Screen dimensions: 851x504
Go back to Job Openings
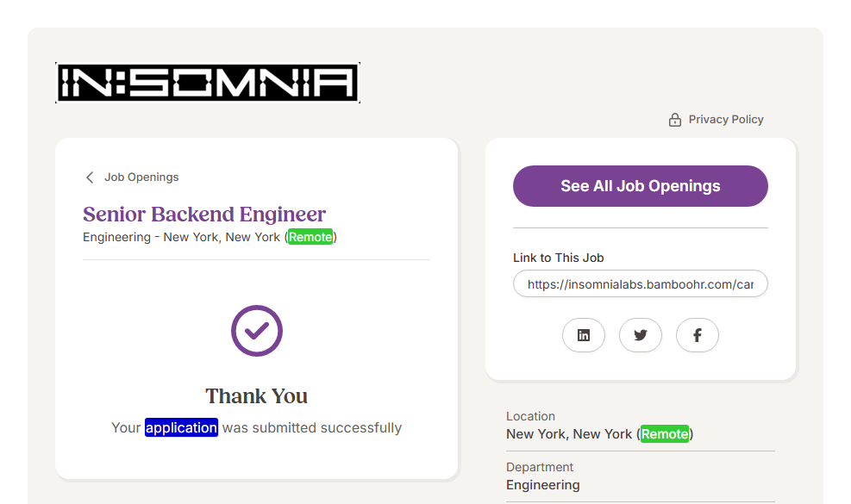141,177
